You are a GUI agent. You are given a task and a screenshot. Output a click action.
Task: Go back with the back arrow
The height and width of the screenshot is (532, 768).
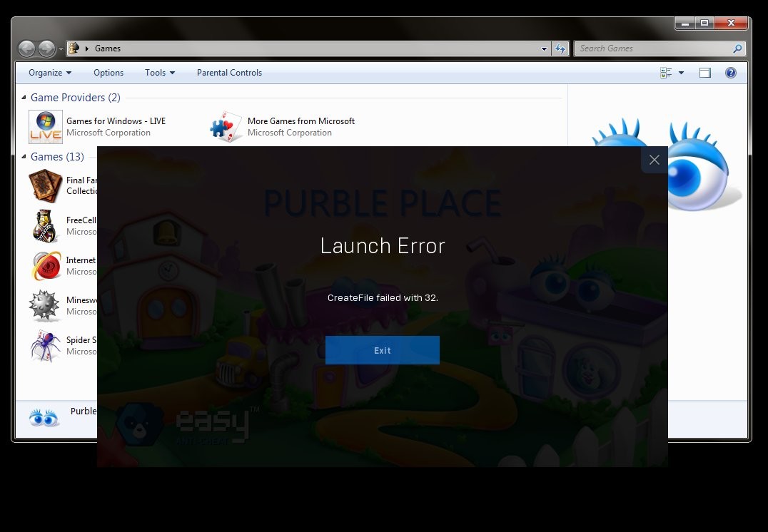click(x=27, y=48)
